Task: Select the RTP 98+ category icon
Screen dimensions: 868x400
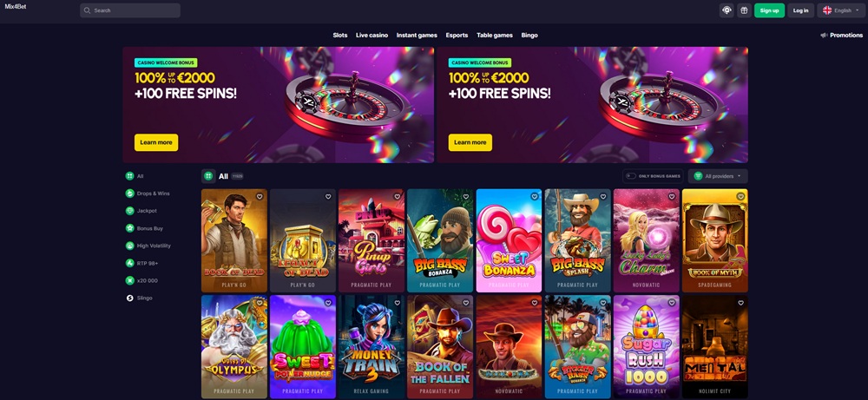Action: pos(129,263)
